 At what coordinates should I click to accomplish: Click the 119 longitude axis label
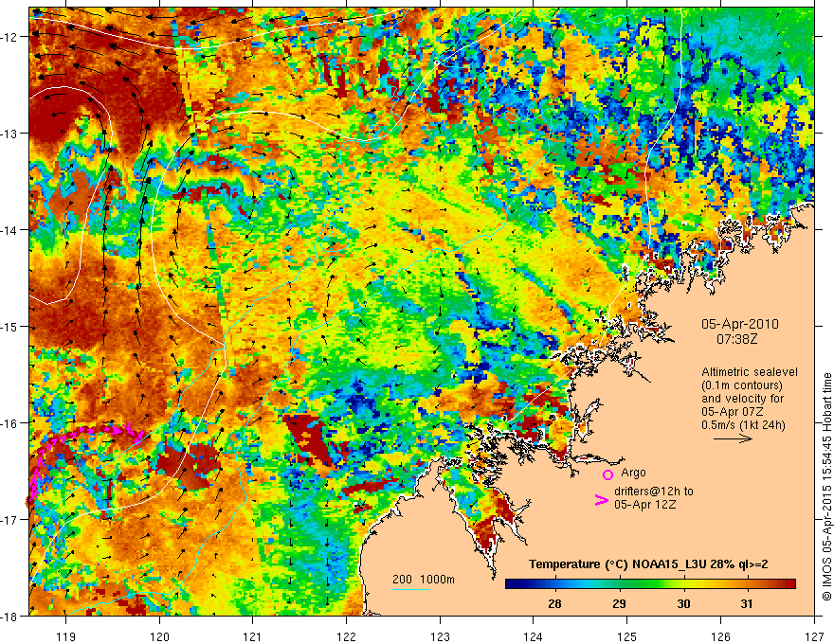click(65, 635)
